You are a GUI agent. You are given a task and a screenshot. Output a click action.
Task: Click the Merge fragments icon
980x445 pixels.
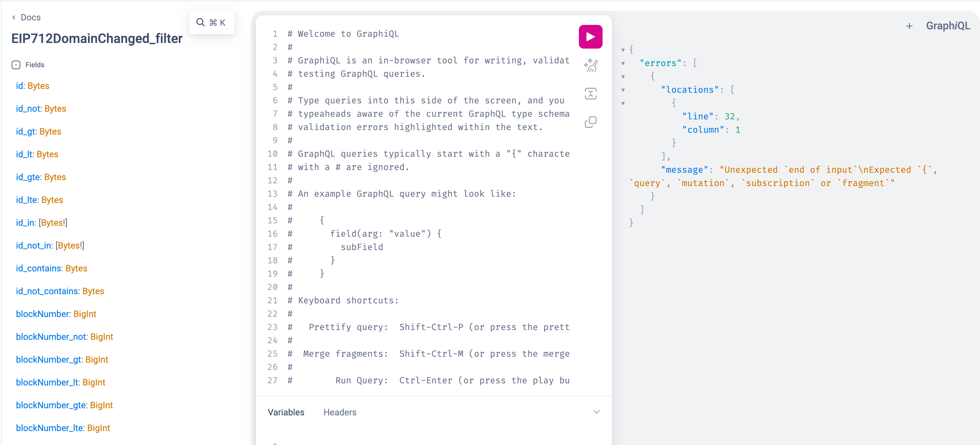coord(590,94)
